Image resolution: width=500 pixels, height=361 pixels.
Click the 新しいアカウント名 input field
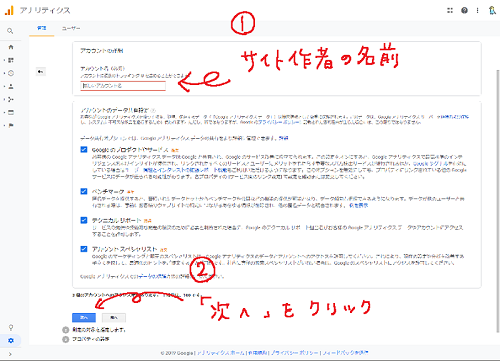pyautogui.click(x=123, y=86)
